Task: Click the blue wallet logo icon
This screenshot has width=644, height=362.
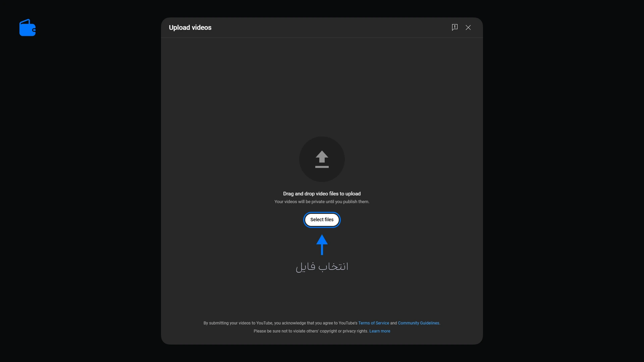Action: (x=28, y=27)
